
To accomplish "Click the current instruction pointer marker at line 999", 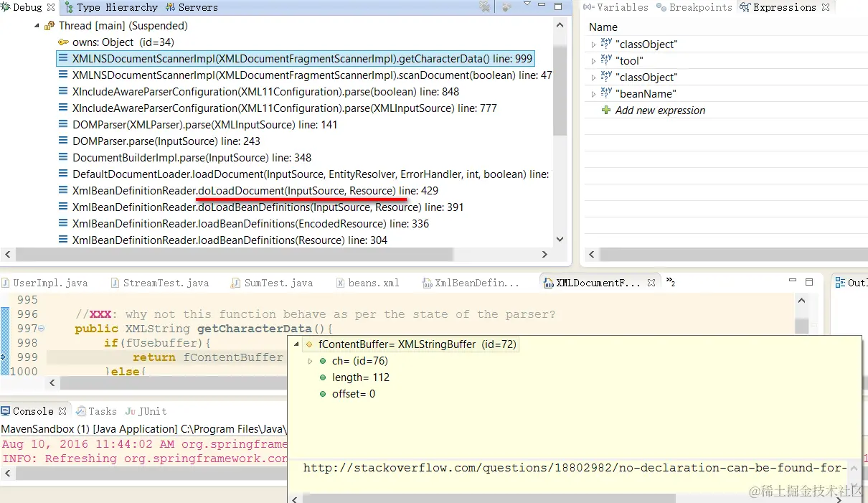I will [4, 357].
